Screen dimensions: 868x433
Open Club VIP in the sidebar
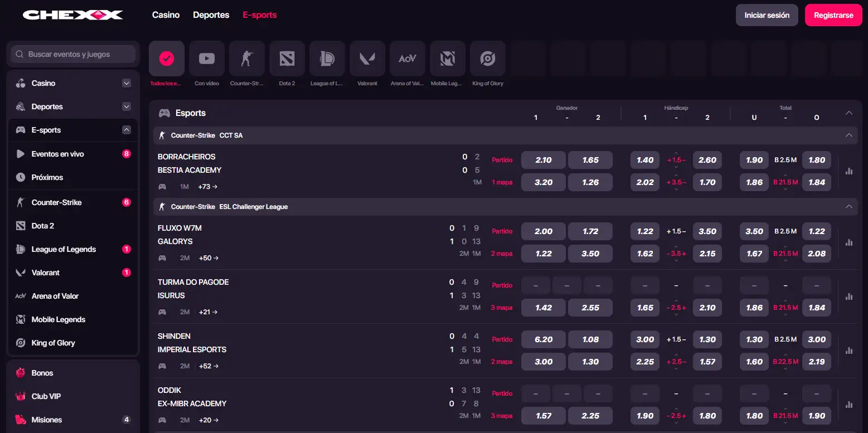point(73,396)
